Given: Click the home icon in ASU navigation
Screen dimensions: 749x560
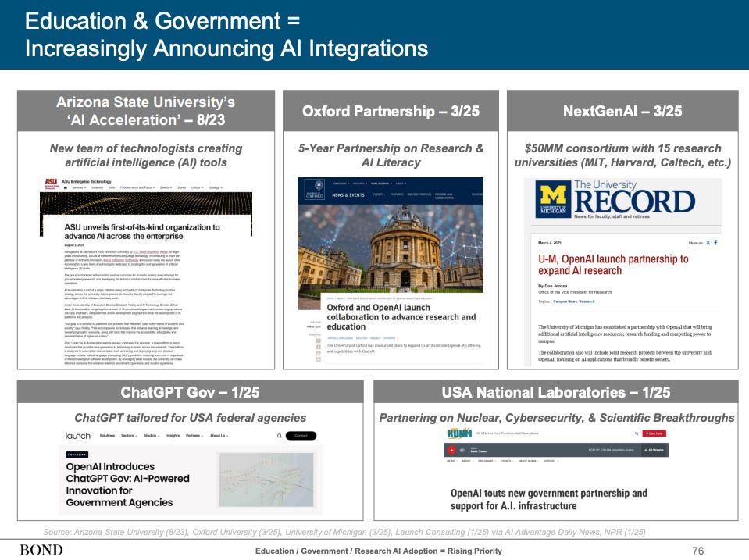Looking at the screenshot, I should (x=65, y=187).
